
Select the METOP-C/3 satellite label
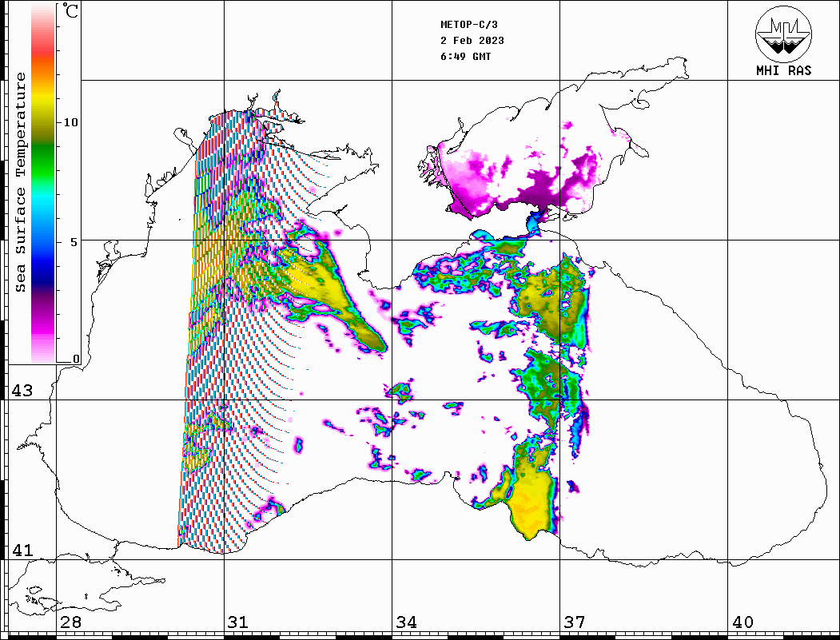[468, 25]
